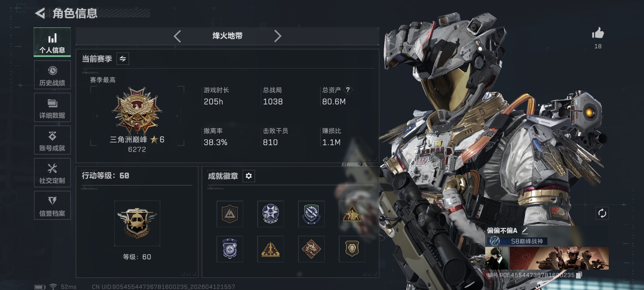The image size is (644, 290).
Task: Go back using the arrow beside 角色信息
Action: pos(40,13)
